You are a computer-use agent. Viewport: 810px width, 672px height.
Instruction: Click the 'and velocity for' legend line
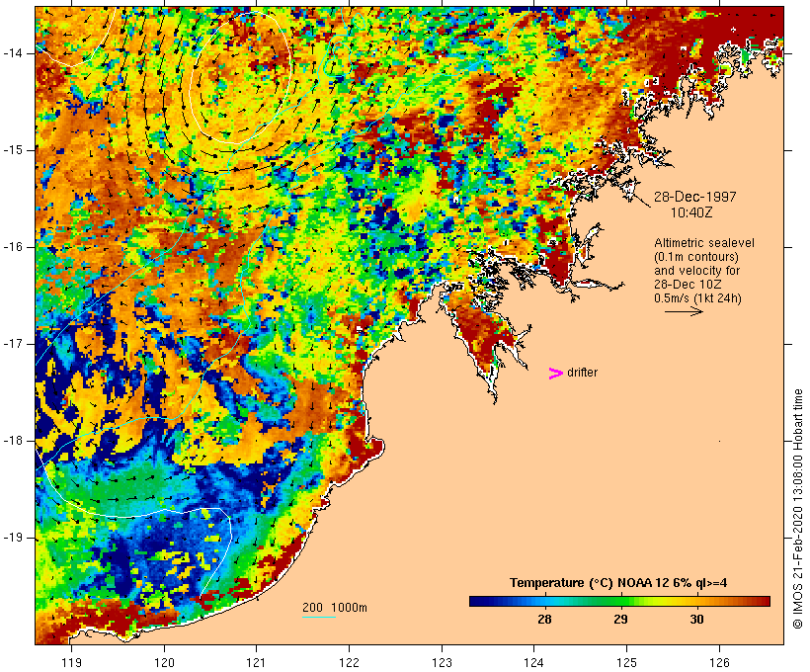click(x=696, y=271)
